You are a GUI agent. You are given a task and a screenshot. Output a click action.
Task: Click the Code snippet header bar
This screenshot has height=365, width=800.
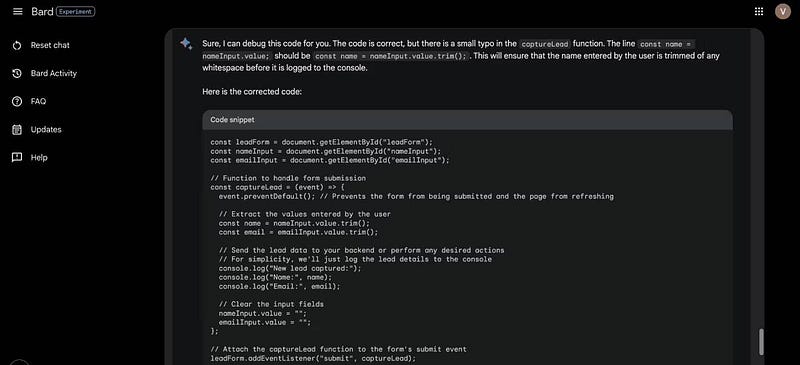point(467,120)
